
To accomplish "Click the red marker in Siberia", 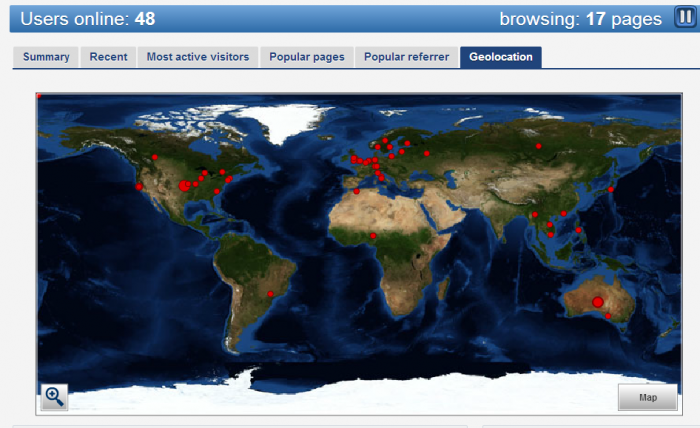I will [x=539, y=146].
